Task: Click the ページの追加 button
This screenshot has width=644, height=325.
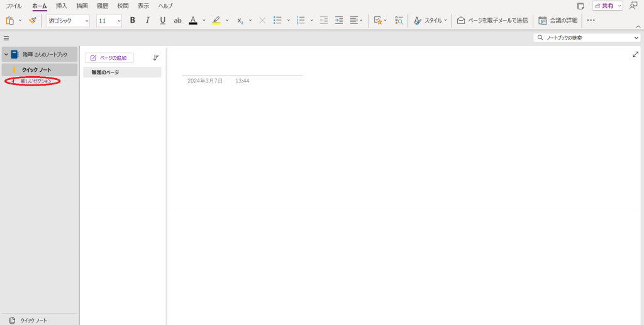Action: (109, 58)
